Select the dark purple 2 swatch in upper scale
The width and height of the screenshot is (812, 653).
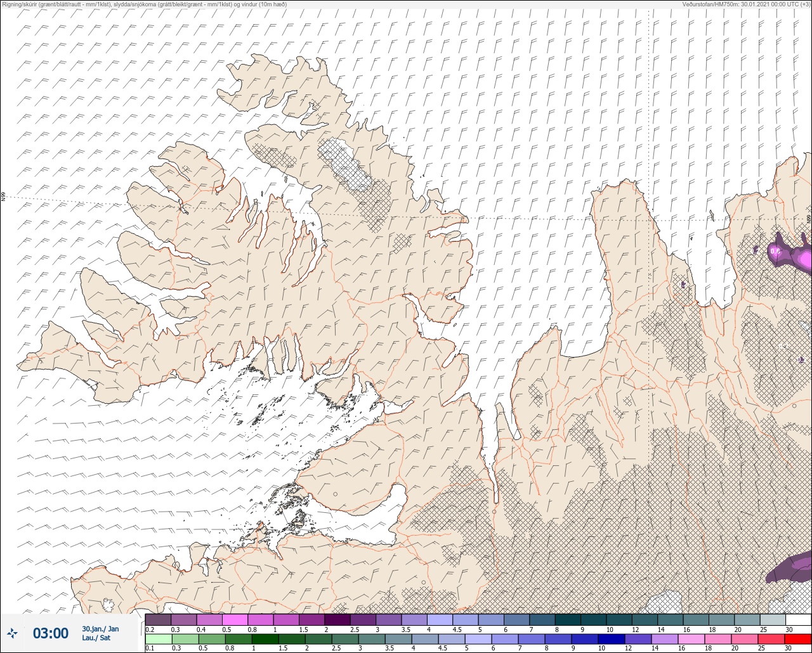click(x=337, y=619)
